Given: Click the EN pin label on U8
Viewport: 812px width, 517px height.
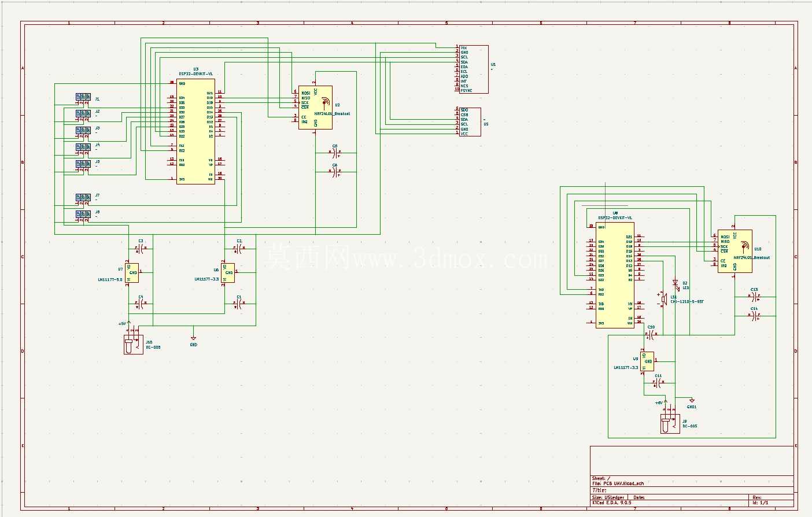Looking at the screenshot, I should tap(630, 319).
